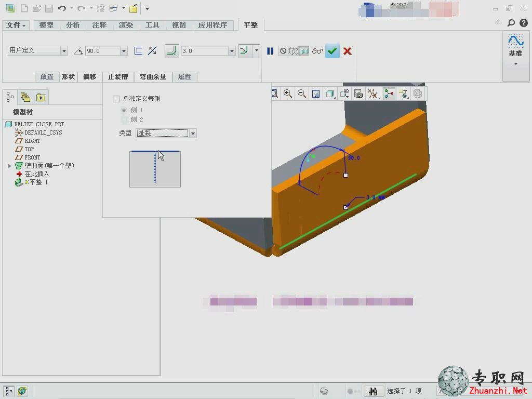
Task: Open the 放置 options panel
Action: (x=47, y=77)
